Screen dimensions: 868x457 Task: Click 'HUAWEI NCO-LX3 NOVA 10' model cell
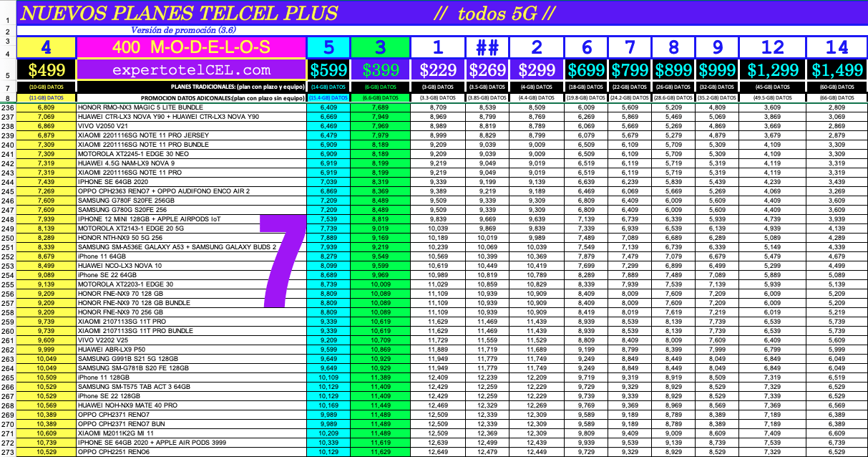pos(191,266)
